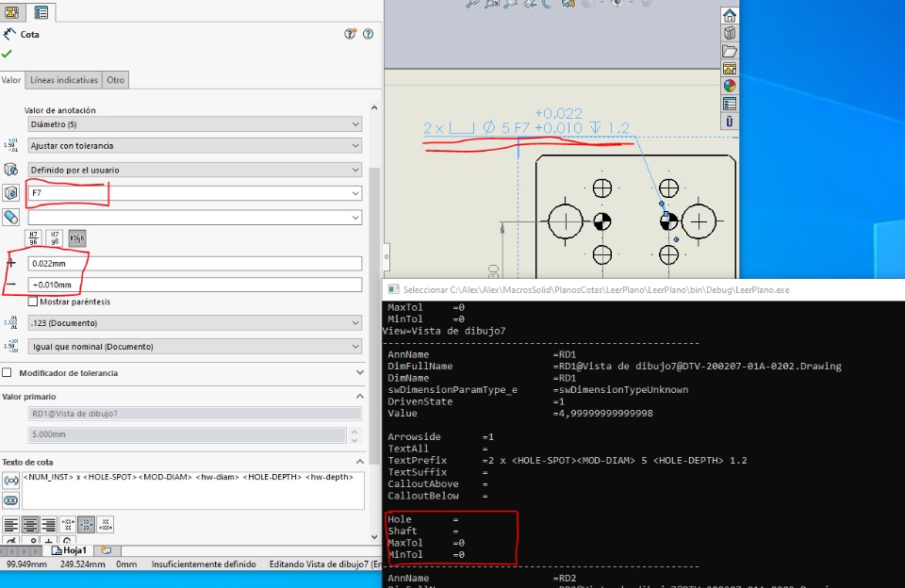This screenshot has height=588, width=905.
Task: Left-justify the dimension text
Action: click(11, 524)
